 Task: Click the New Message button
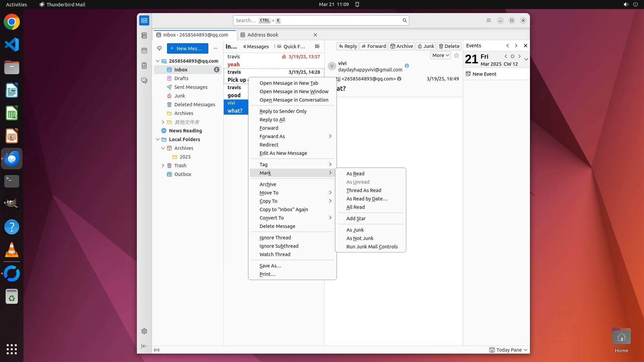[187, 48]
